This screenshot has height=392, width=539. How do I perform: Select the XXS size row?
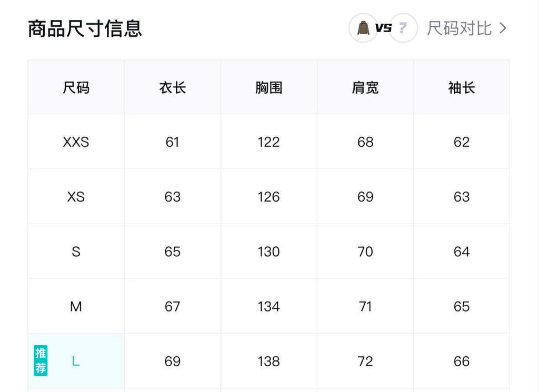(76, 142)
